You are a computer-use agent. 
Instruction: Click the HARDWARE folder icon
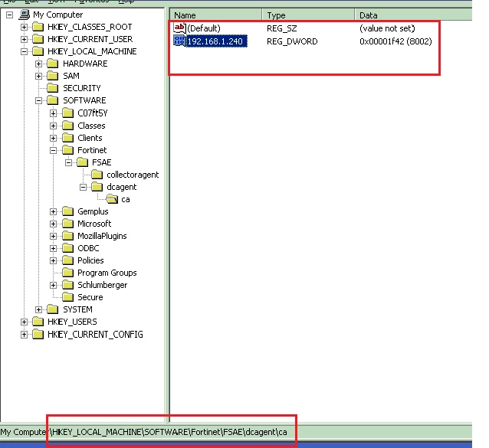pyautogui.click(x=53, y=64)
